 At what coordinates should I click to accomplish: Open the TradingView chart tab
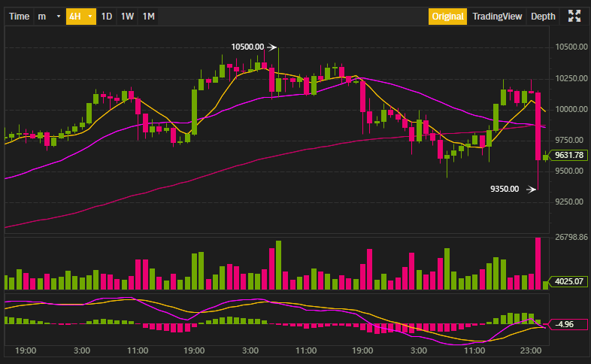click(x=496, y=16)
